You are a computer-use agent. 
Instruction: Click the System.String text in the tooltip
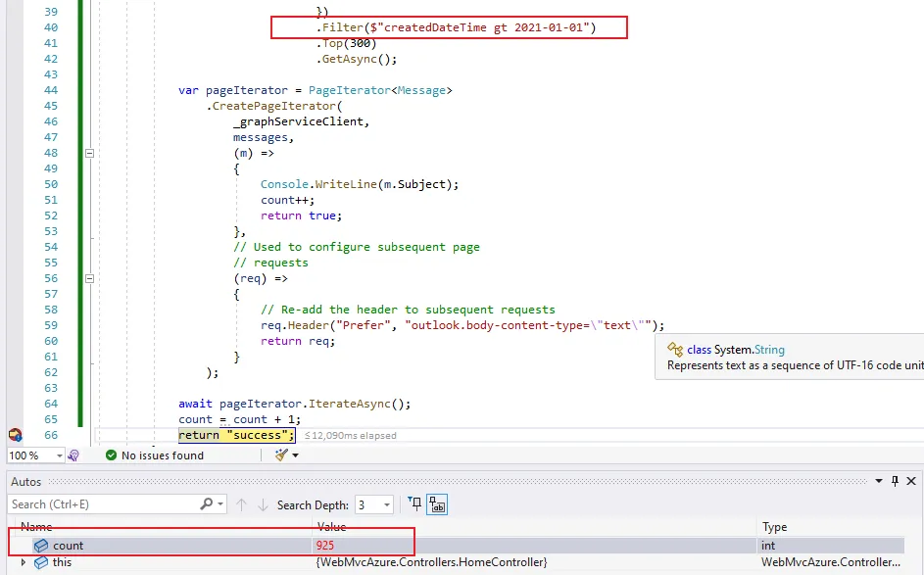pyautogui.click(x=749, y=350)
